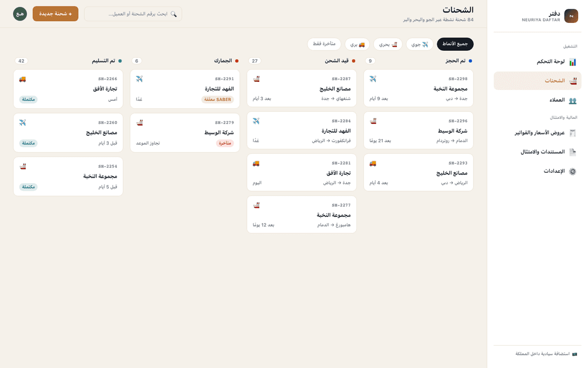Click the 42 count badge
The height and width of the screenshot is (368, 588).
(21, 61)
